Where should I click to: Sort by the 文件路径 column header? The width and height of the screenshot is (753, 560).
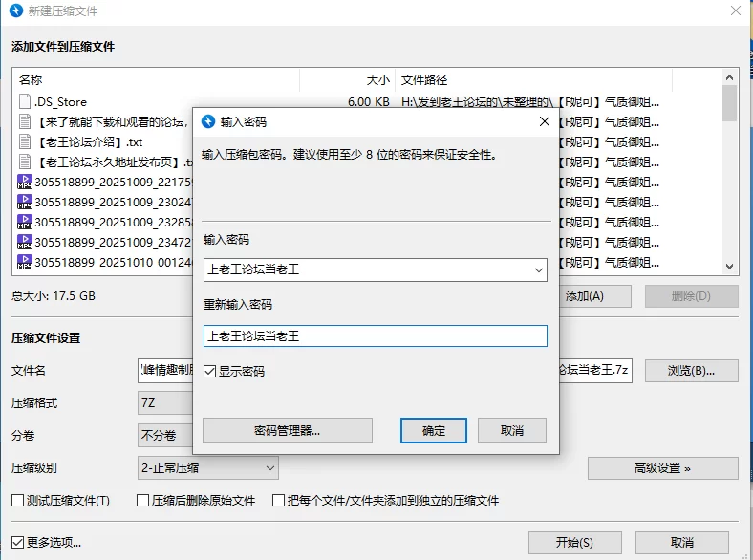coord(533,79)
